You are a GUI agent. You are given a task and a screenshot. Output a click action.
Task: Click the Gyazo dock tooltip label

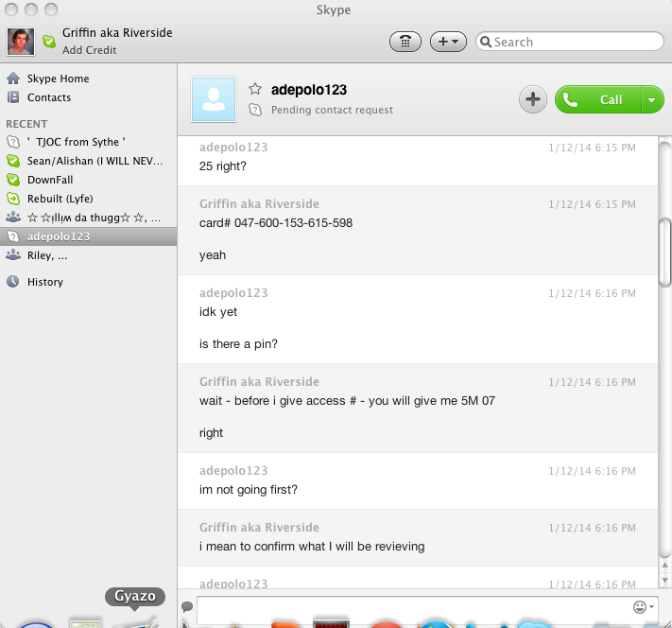135,596
